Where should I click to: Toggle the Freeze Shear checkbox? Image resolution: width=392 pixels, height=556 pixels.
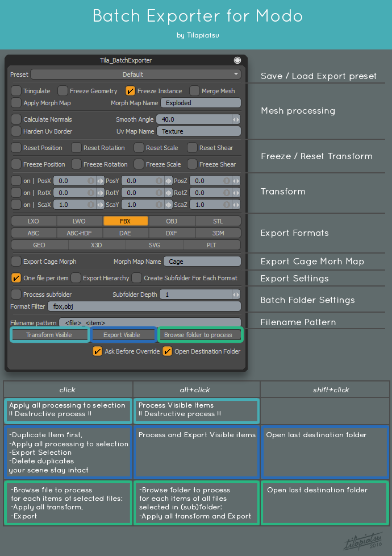tap(192, 164)
